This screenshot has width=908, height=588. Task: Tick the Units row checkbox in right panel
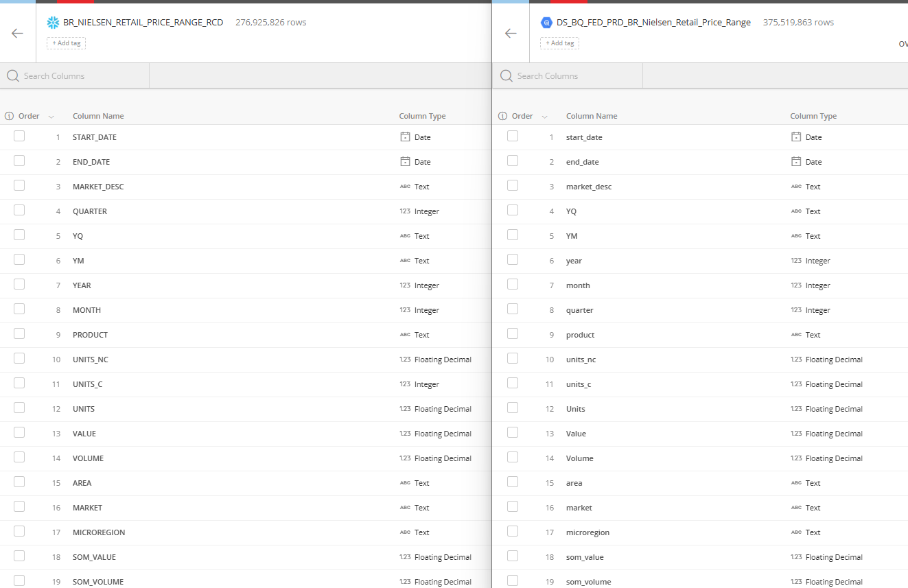[513, 408]
